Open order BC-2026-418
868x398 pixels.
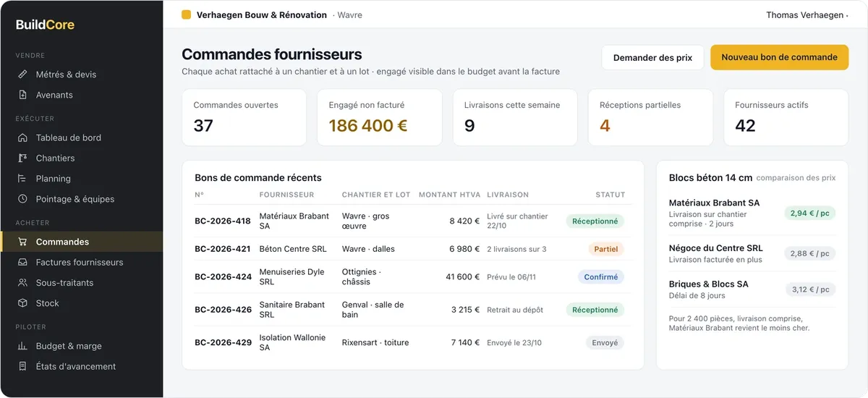pyautogui.click(x=223, y=221)
